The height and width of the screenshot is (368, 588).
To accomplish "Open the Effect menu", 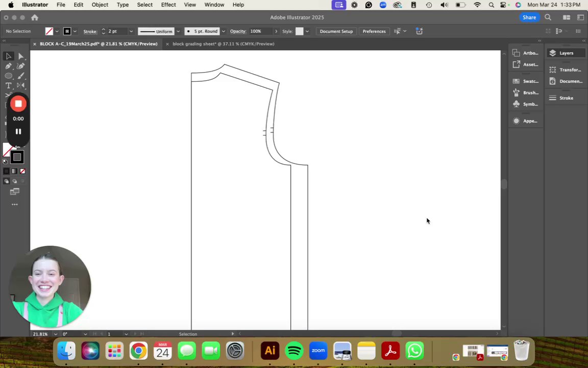I will [168, 5].
